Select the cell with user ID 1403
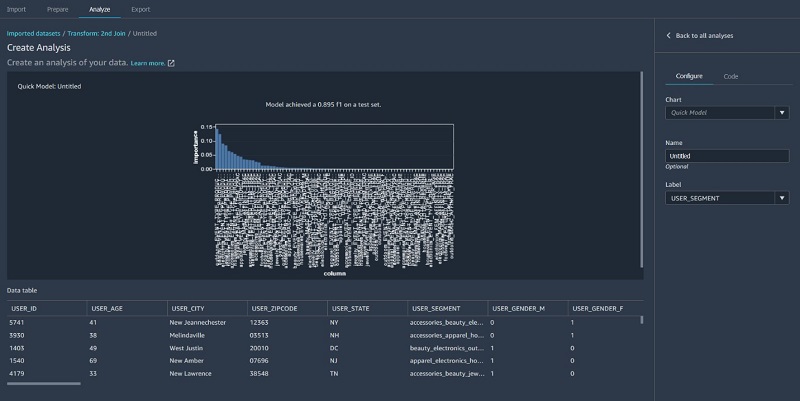 pyautogui.click(x=17, y=348)
